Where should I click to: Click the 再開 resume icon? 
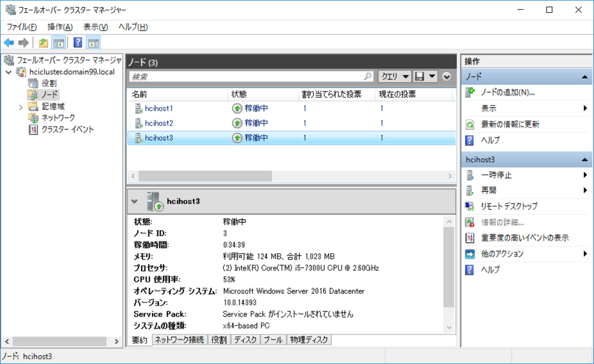tap(470, 190)
